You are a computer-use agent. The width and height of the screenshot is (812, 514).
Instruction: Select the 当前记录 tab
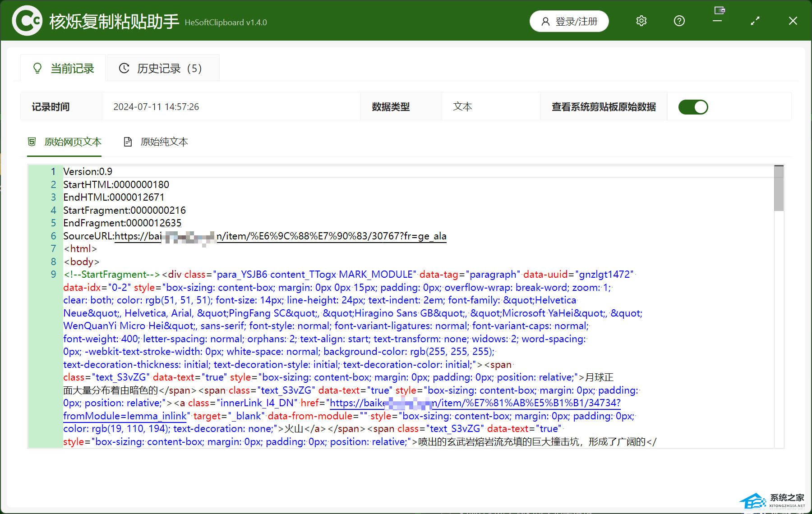point(63,68)
